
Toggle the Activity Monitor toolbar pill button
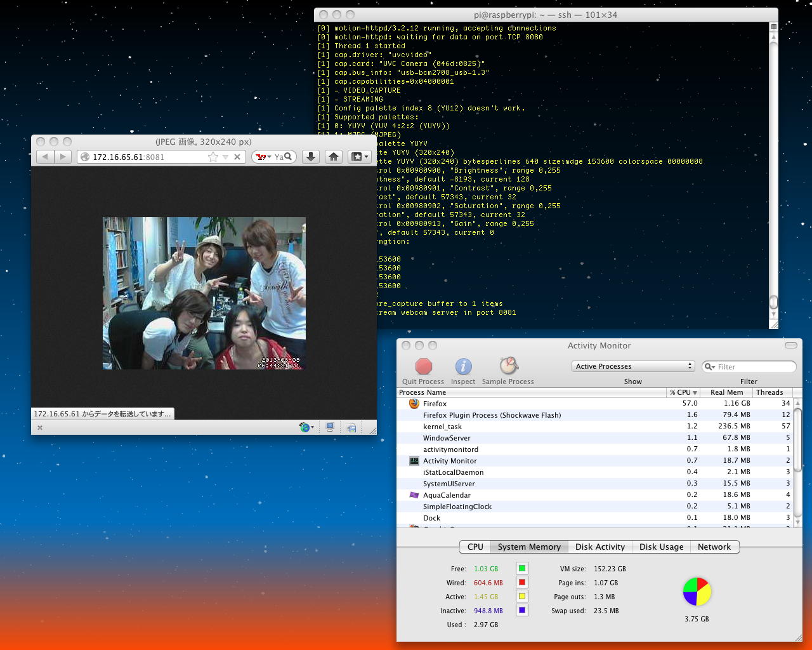click(x=790, y=345)
